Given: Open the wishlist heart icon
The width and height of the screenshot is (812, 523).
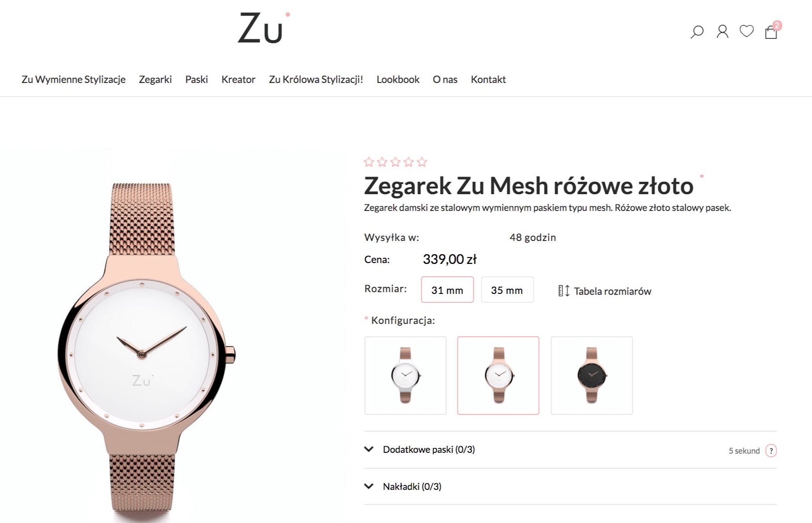Looking at the screenshot, I should [747, 31].
